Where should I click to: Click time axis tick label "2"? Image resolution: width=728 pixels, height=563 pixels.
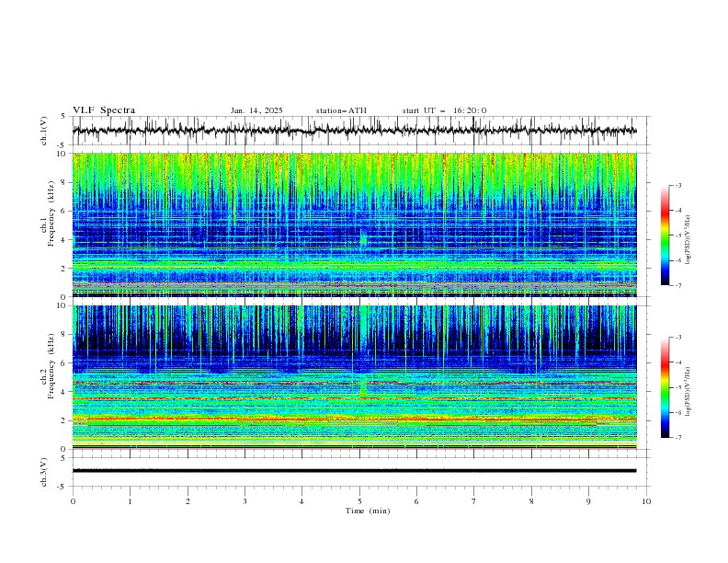coord(188,501)
